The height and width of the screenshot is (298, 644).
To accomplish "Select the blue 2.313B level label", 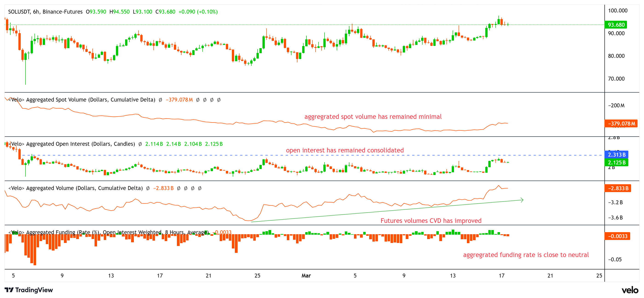I will [617, 155].
